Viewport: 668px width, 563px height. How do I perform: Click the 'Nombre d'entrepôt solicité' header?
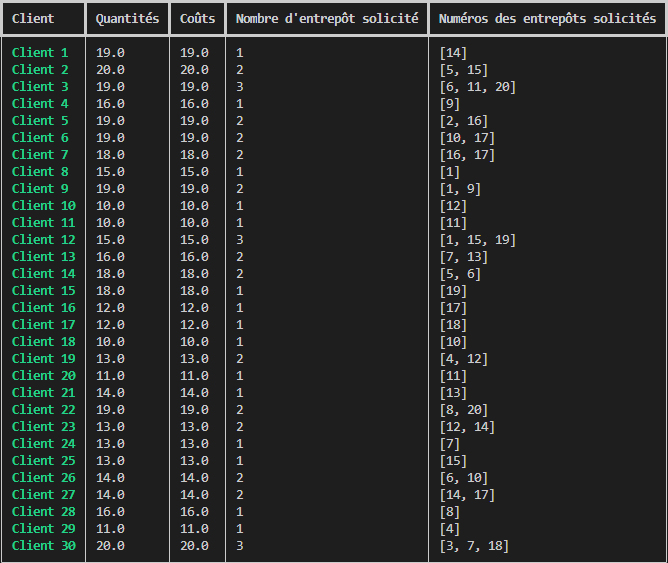click(x=327, y=18)
